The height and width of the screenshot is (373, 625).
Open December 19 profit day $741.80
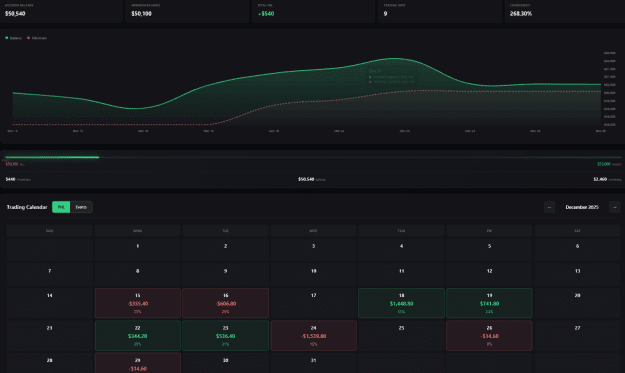coord(489,303)
